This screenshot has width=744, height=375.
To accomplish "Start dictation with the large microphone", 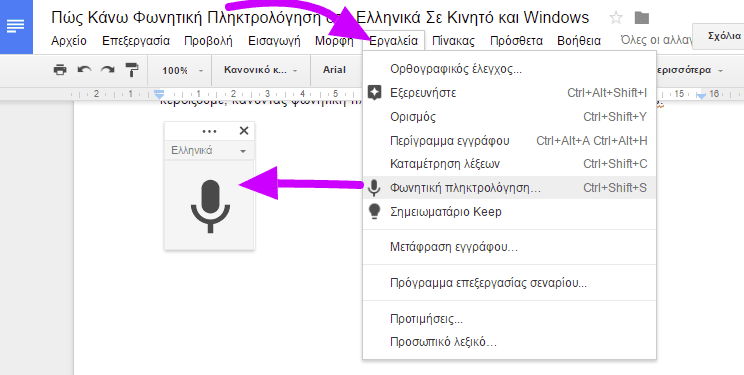I will coord(210,205).
